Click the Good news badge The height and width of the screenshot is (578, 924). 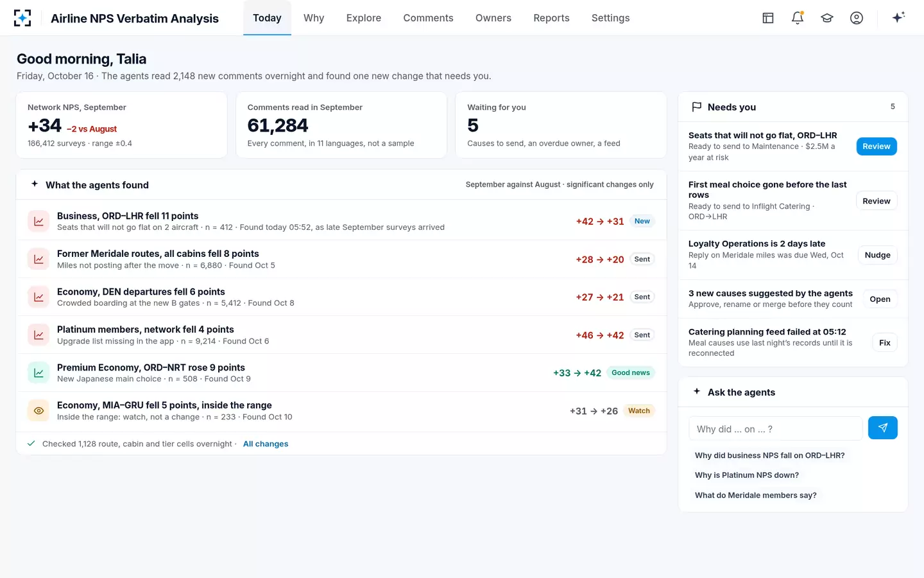pyautogui.click(x=631, y=372)
